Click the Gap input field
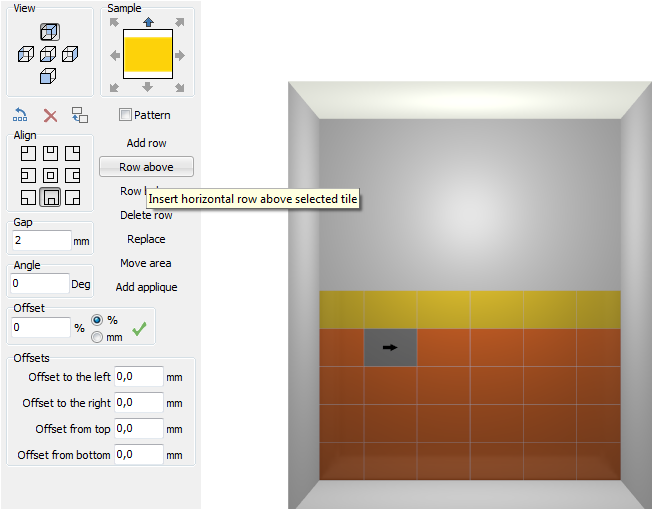 pos(41,240)
